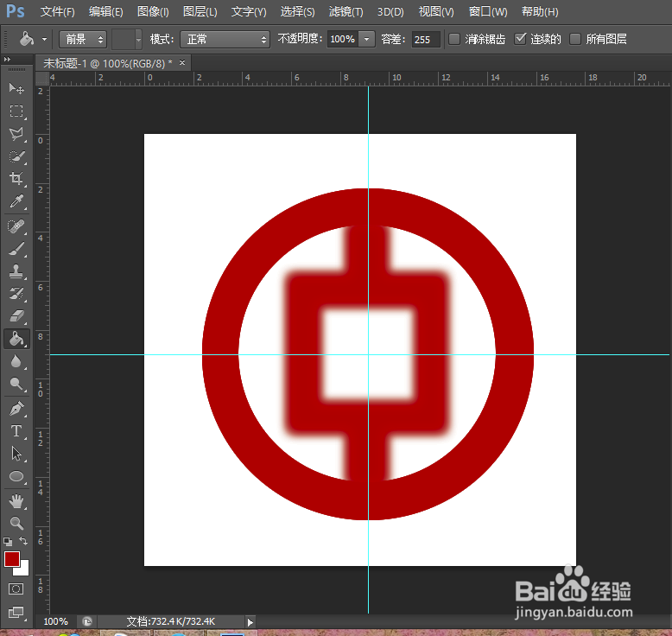The image size is (672, 636).
Task: Select the Dodge tool
Action: point(16,385)
